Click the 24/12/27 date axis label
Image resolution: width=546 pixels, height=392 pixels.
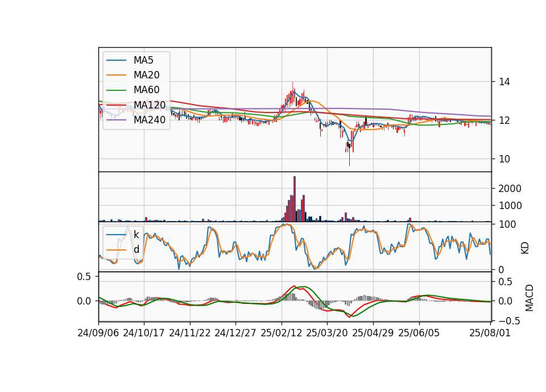(235, 333)
